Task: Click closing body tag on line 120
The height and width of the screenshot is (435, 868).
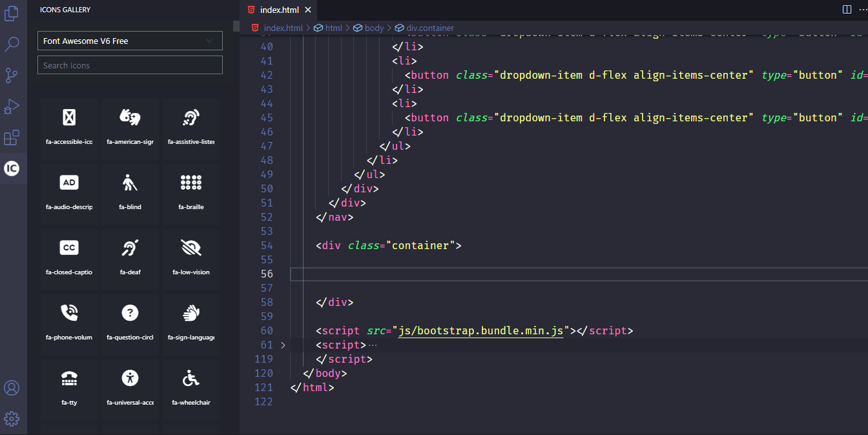Action: coord(325,373)
